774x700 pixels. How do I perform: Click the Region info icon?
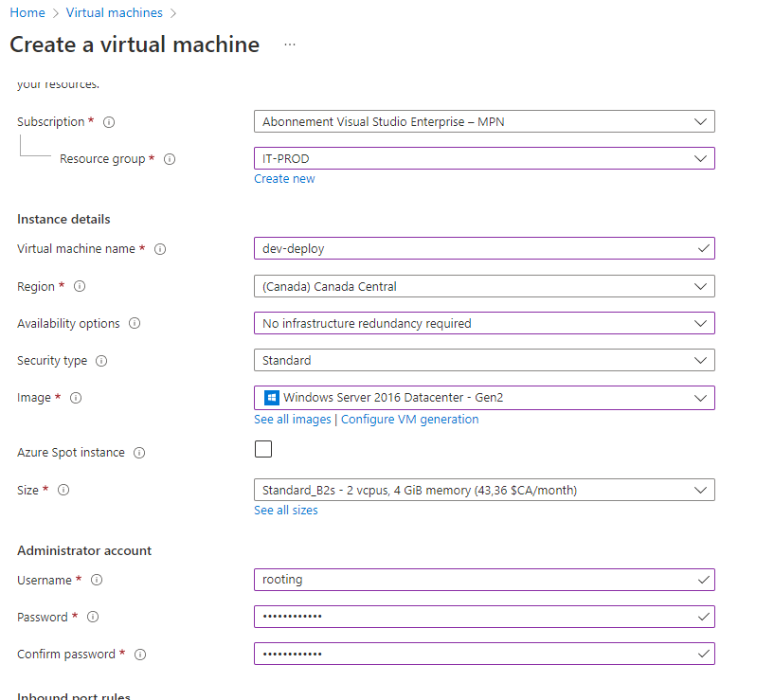[x=80, y=286]
